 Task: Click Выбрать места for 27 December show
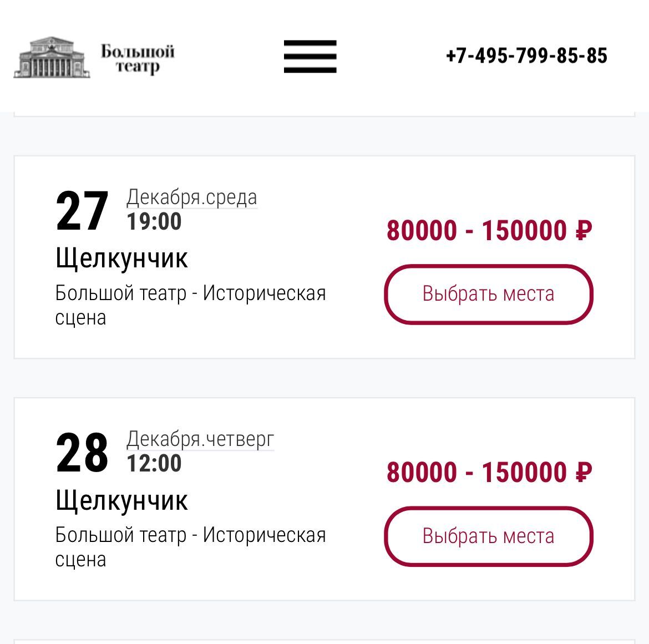pos(488,295)
